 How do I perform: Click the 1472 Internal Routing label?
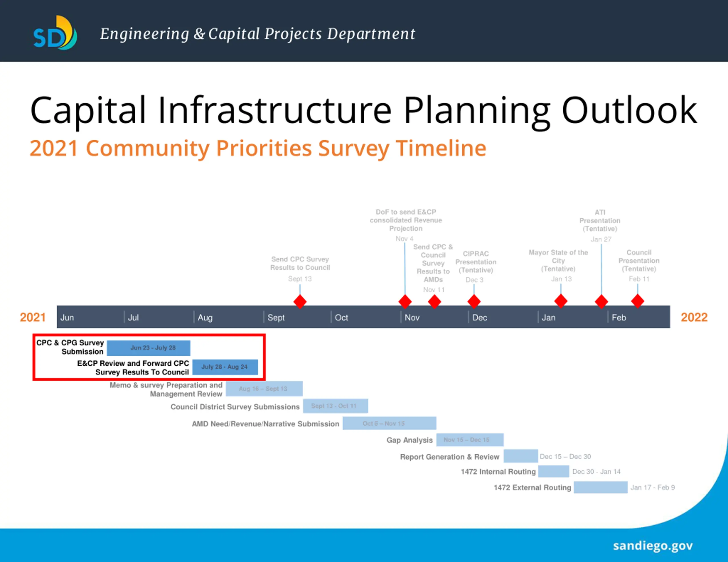(498, 472)
